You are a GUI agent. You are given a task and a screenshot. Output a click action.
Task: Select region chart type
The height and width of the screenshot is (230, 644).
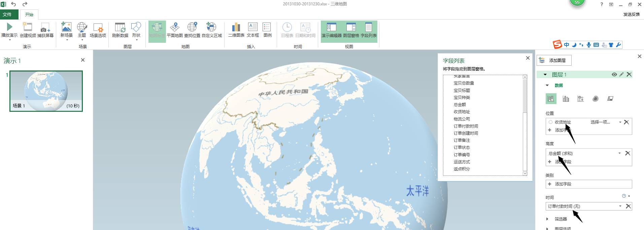[610, 98]
